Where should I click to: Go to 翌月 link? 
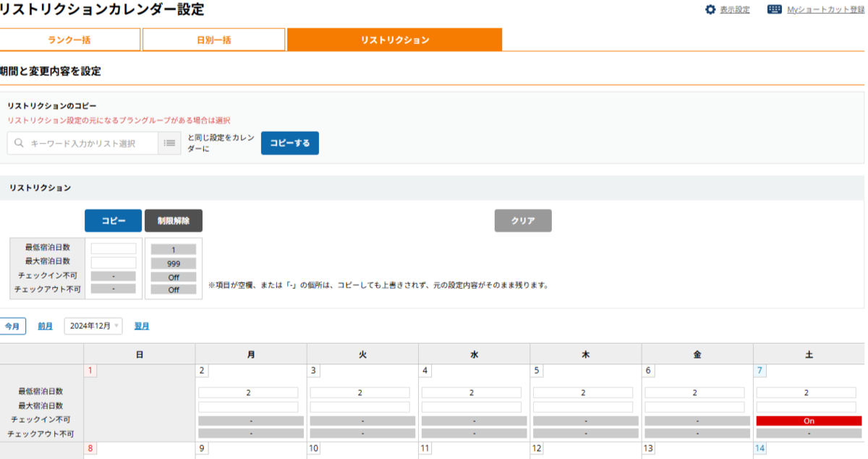tap(142, 326)
